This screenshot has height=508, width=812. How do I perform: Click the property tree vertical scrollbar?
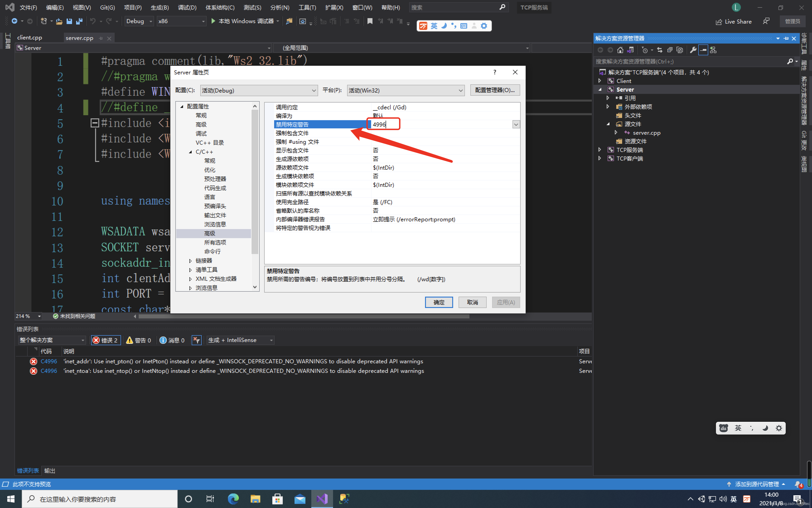(255, 181)
